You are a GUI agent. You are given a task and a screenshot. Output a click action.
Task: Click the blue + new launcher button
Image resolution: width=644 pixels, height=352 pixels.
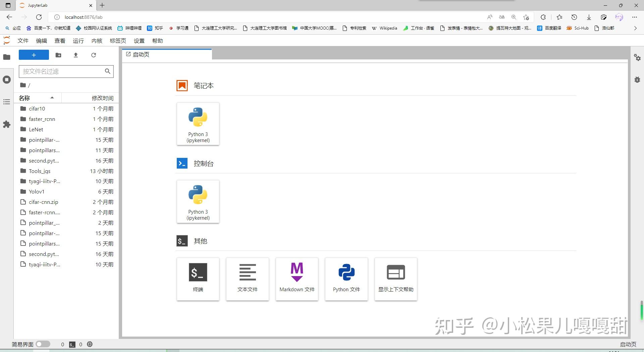coord(34,55)
